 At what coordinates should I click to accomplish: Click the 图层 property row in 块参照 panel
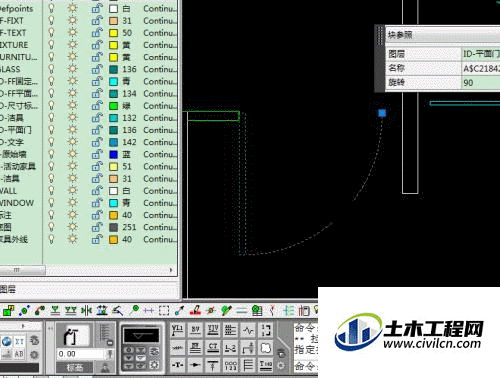443,53
